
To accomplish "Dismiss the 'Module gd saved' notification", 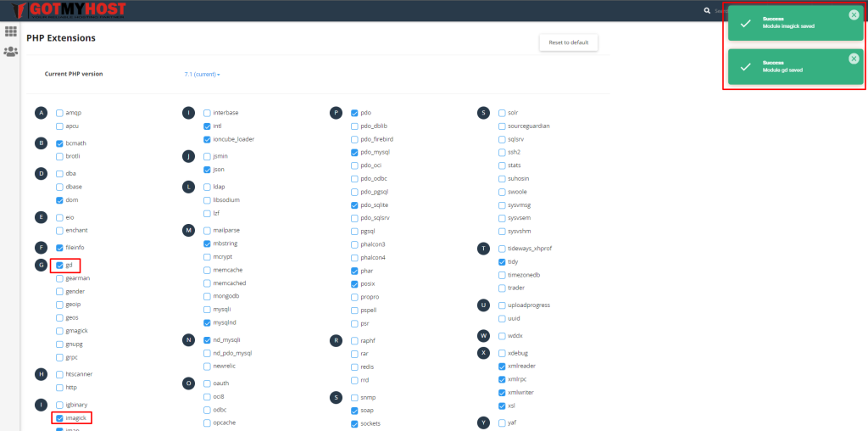I will click(853, 59).
